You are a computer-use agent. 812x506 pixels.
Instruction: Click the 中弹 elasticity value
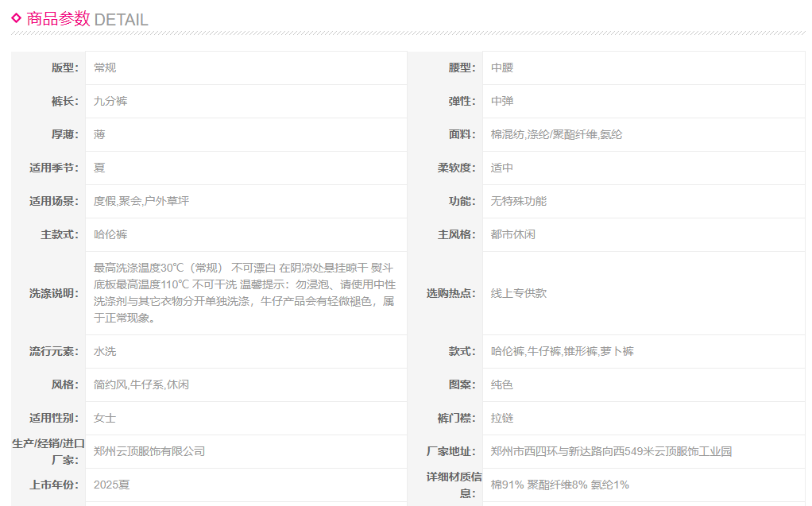pos(502,101)
